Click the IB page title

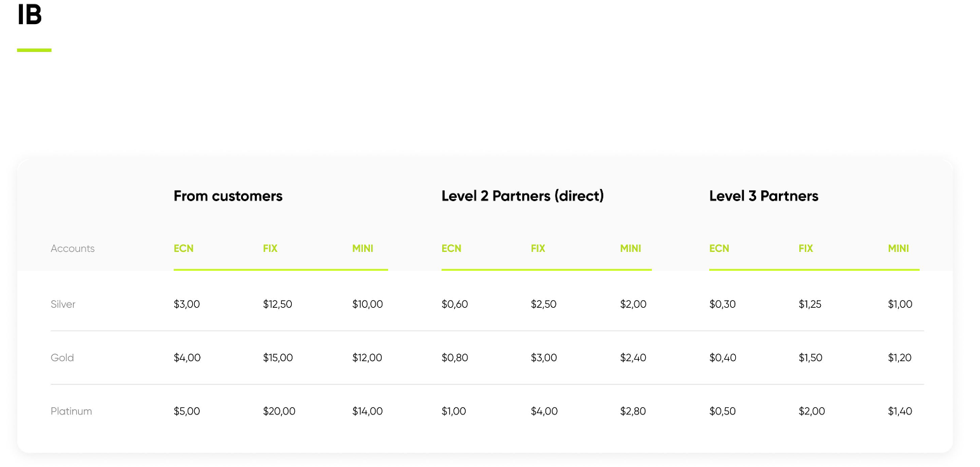tap(29, 15)
